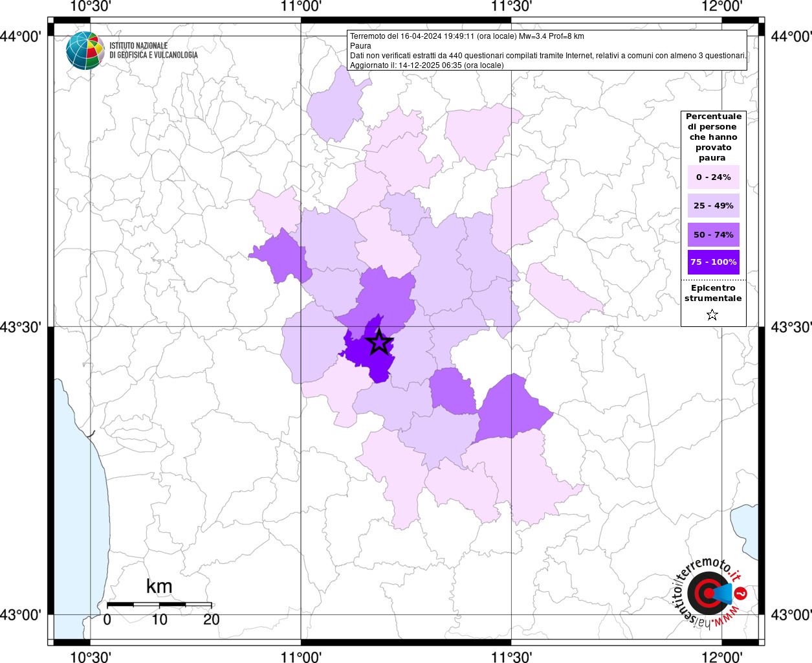
Task: Click the top 10°30' longitude label
Action: [90, 7]
